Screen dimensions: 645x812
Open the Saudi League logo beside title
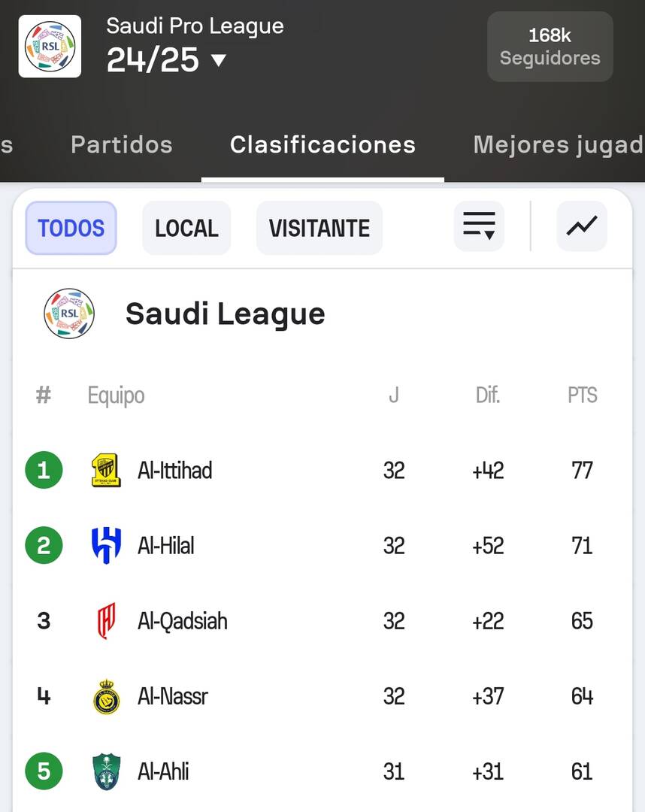tap(69, 314)
